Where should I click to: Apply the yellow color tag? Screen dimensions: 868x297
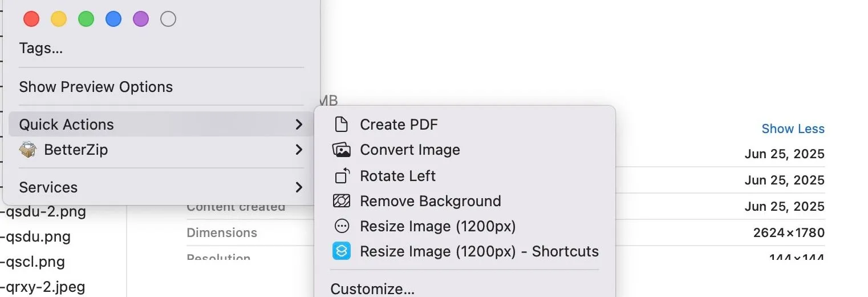pyautogui.click(x=59, y=19)
